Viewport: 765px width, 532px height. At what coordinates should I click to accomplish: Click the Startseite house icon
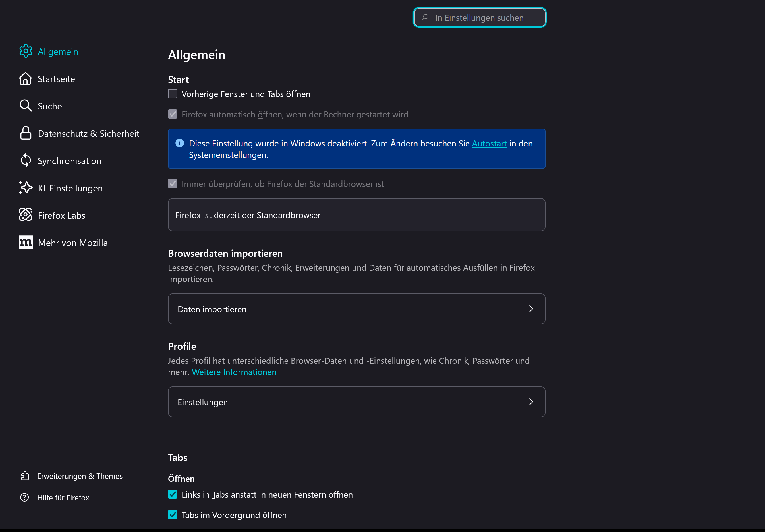[26, 79]
